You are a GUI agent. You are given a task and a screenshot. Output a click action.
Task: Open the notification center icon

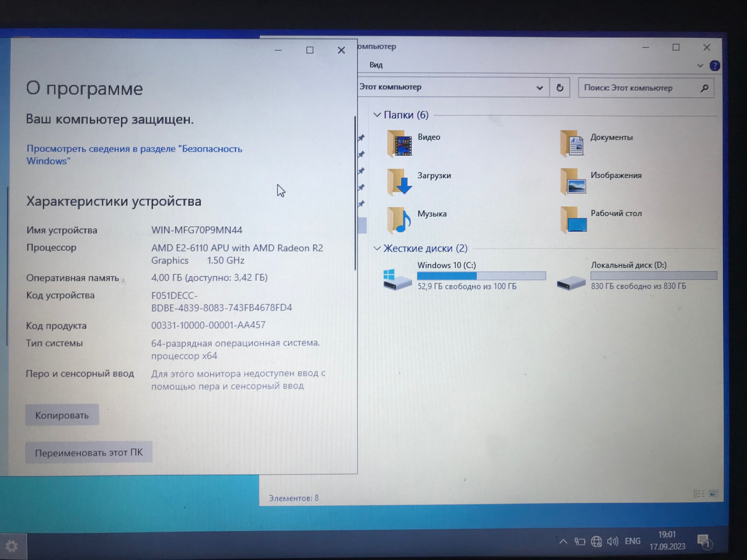tap(705, 542)
